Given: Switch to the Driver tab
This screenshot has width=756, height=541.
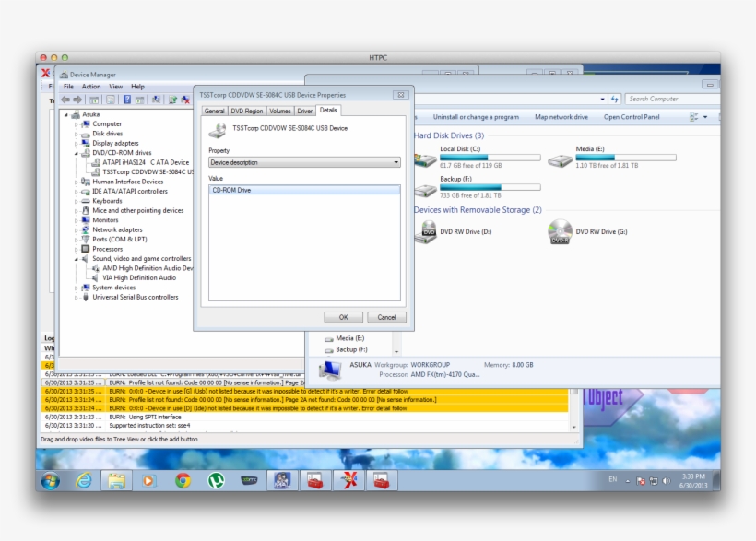Looking at the screenshot, I should [x=305, y=111].
